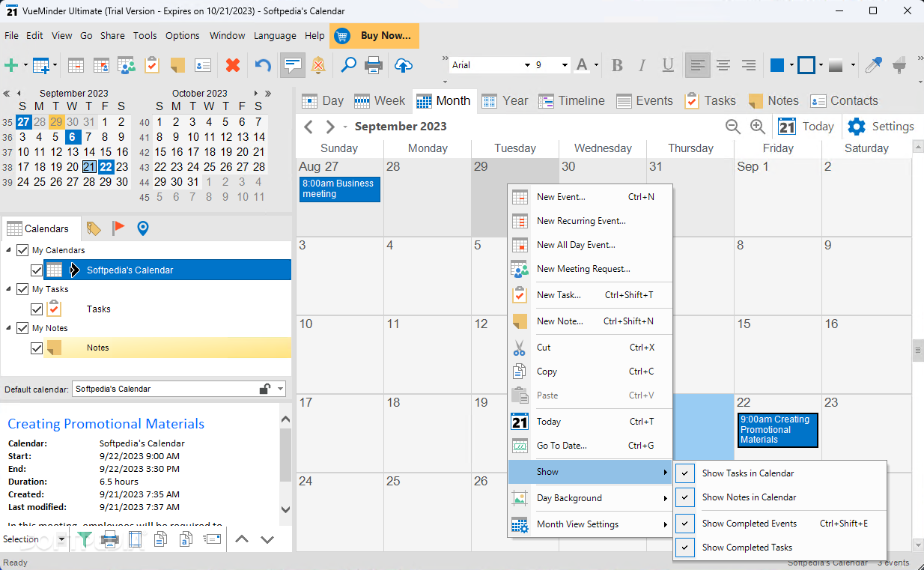Uncheck the Tasks calendar checkbox

[x=37, y=309]
